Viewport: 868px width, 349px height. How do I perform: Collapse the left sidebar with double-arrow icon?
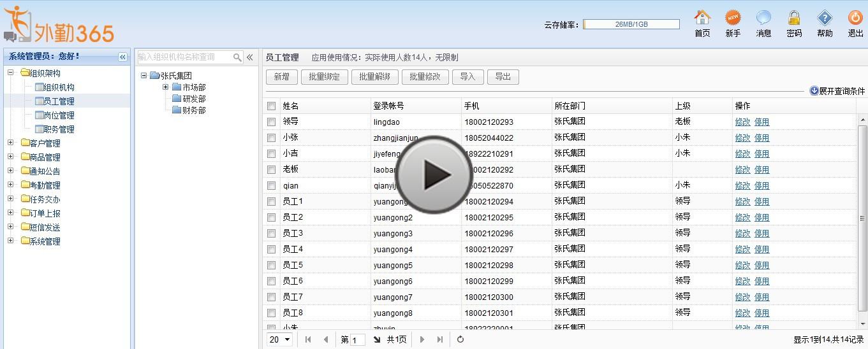pyautogui.click(x=122, y=57)
